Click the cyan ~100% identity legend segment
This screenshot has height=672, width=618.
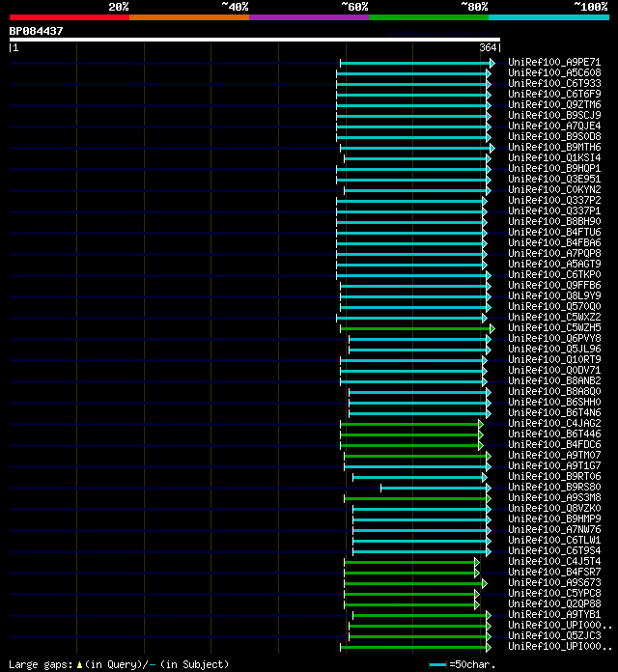click(549, 17)
